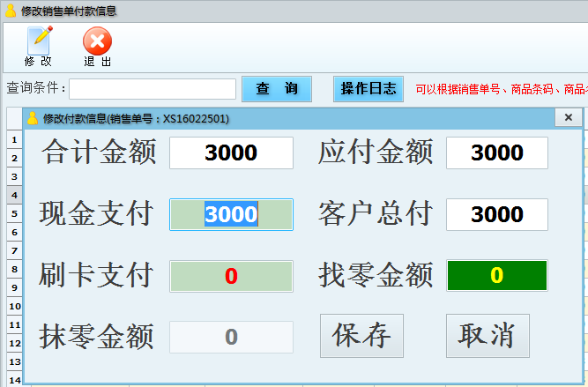
Task: Select row 8 header in the grid
Action: point(14,268)
